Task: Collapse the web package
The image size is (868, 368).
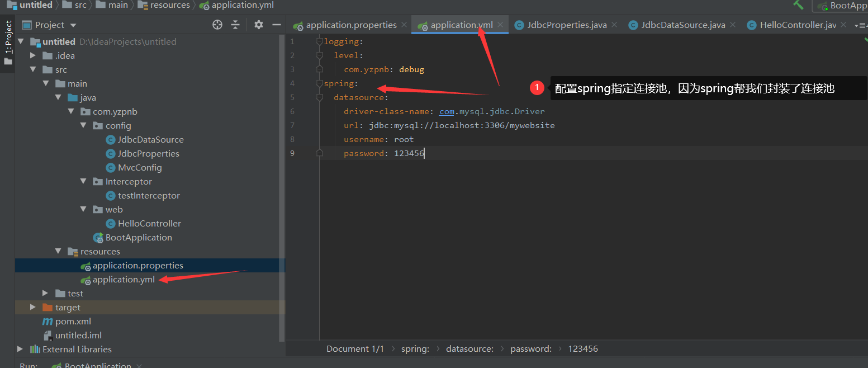Action: [x=83, y=209]
